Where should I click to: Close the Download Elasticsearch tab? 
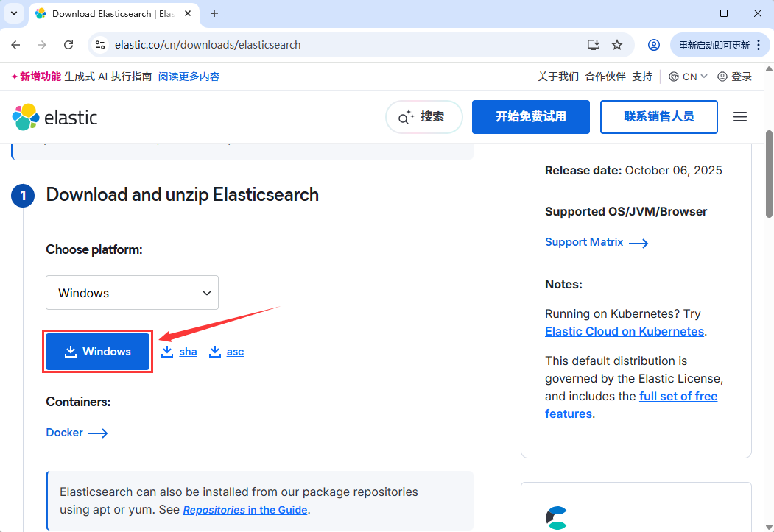[188, 14]
